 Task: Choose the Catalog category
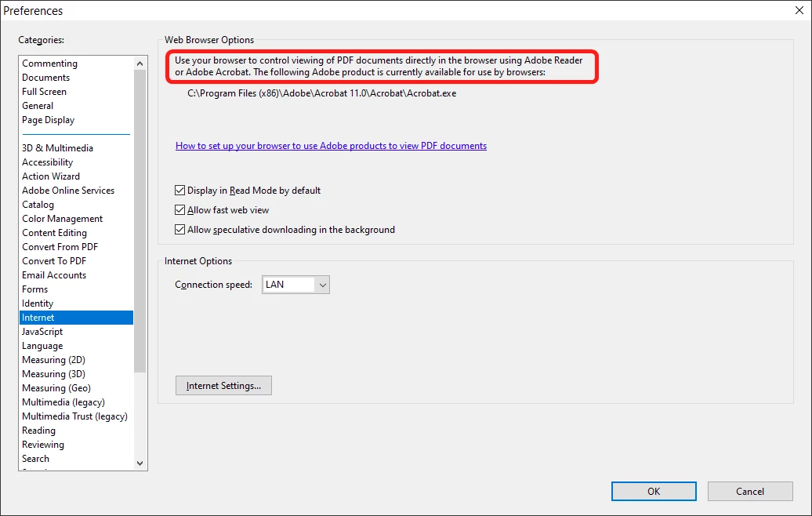pyautogui.click(x=76, y=205)
